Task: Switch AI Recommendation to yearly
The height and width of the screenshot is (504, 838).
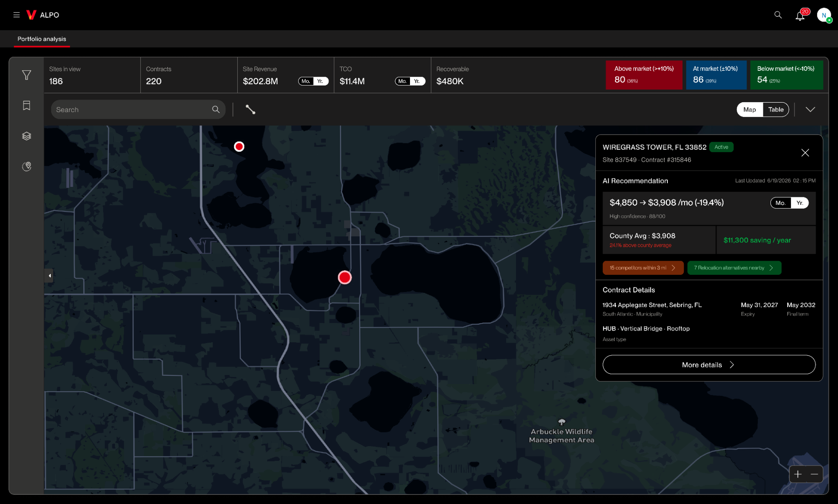Action: (799, 203)
